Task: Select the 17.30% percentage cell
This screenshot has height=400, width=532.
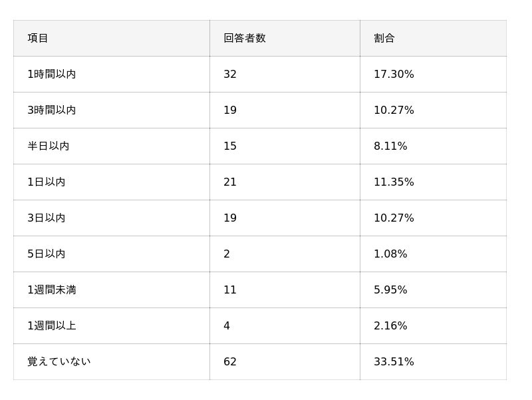Action: [394, 75]
